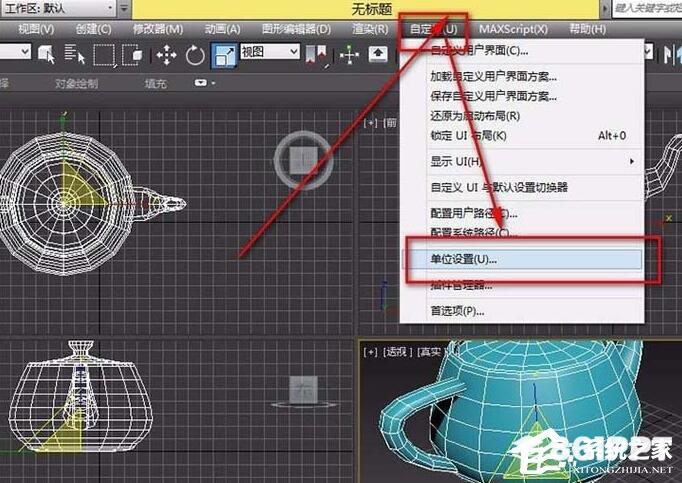This screenshot has height=483, width=682.
Task: Open 单位设置(U)... from the menu
Action: (x=522, y=259)
